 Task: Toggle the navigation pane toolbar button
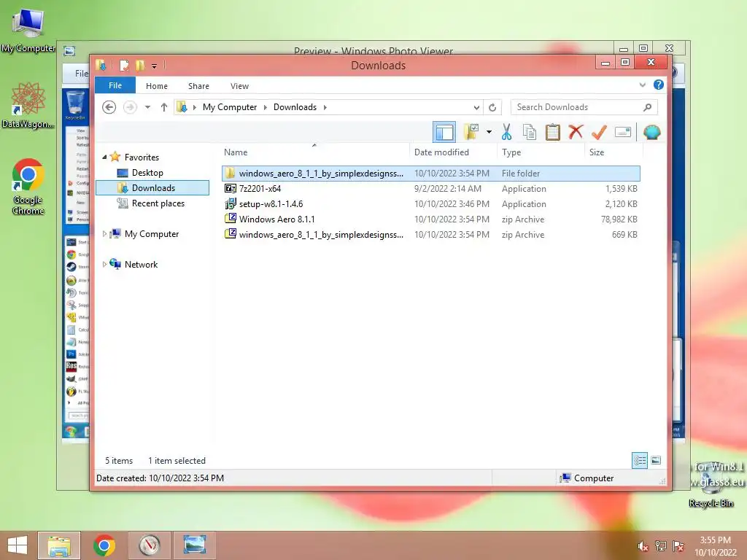point(444,132)
